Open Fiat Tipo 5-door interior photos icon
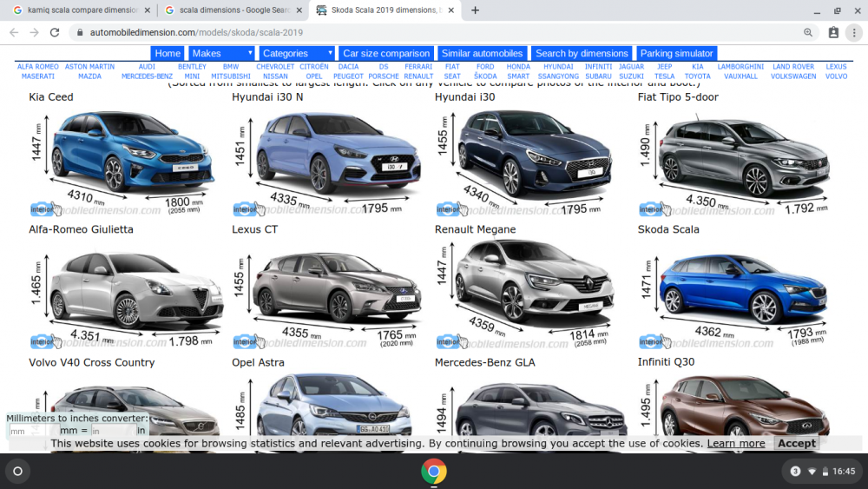 [x=654, y=209]
